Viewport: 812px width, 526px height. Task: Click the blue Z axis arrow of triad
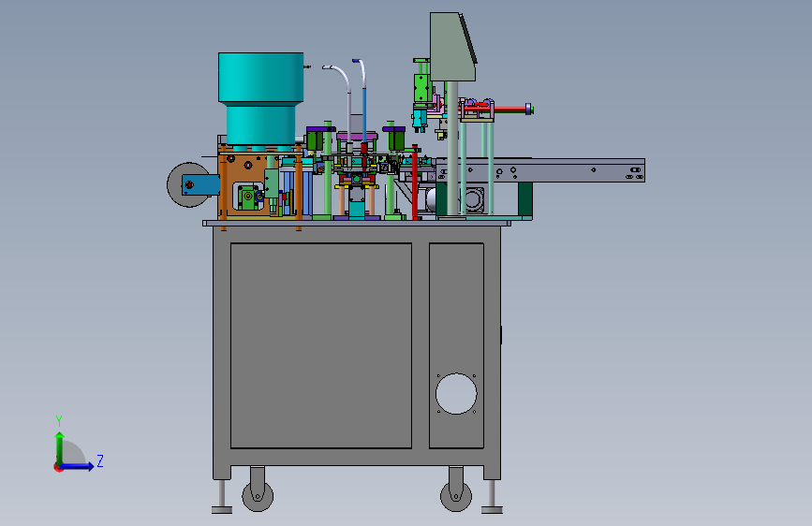pyautogui.click(x=78, y=466)
